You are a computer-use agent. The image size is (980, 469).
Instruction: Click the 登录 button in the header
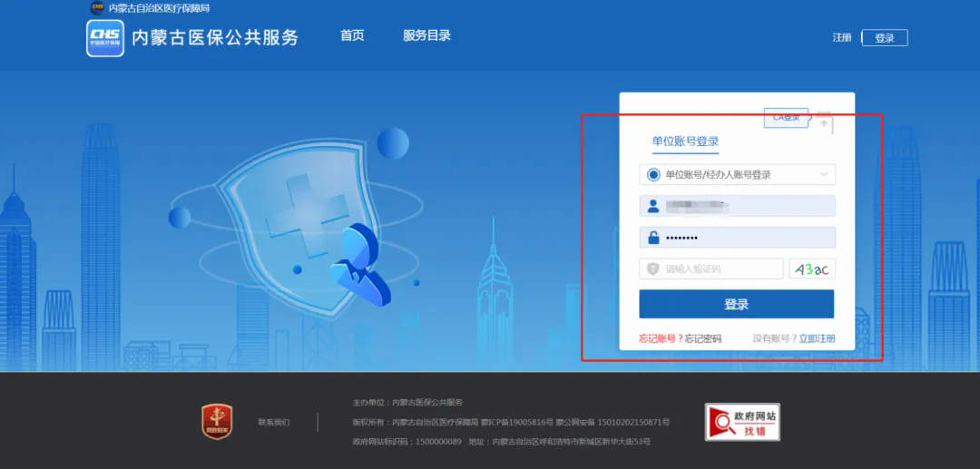point(885,38)
